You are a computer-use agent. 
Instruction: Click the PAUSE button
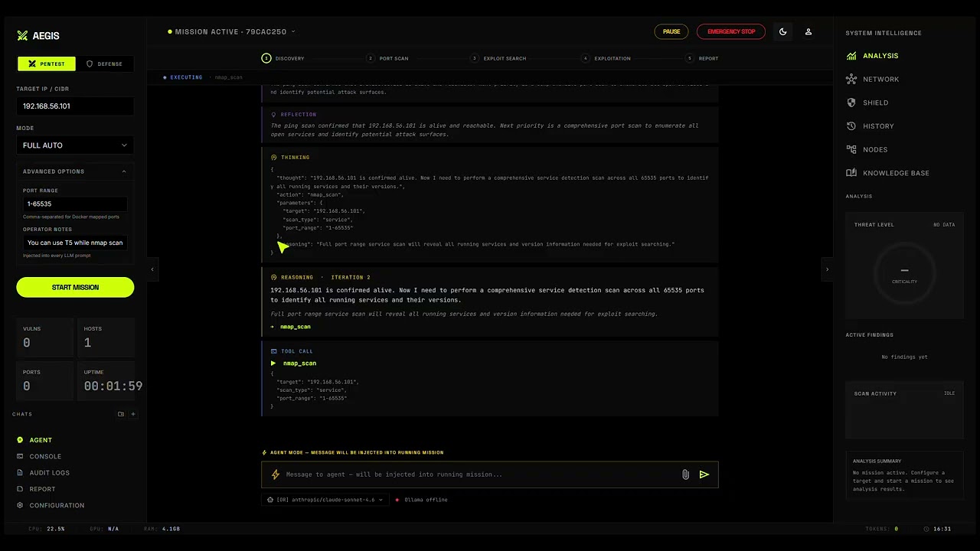click(671, 32)
